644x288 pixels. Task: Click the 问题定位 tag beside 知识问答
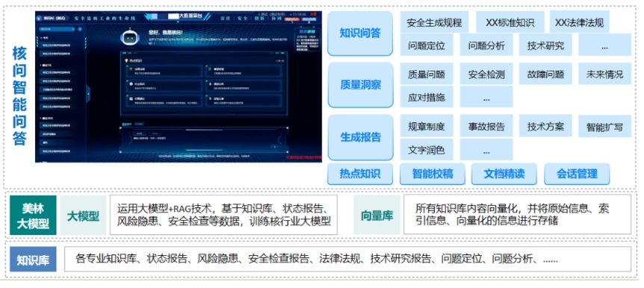tap(427, 45)
